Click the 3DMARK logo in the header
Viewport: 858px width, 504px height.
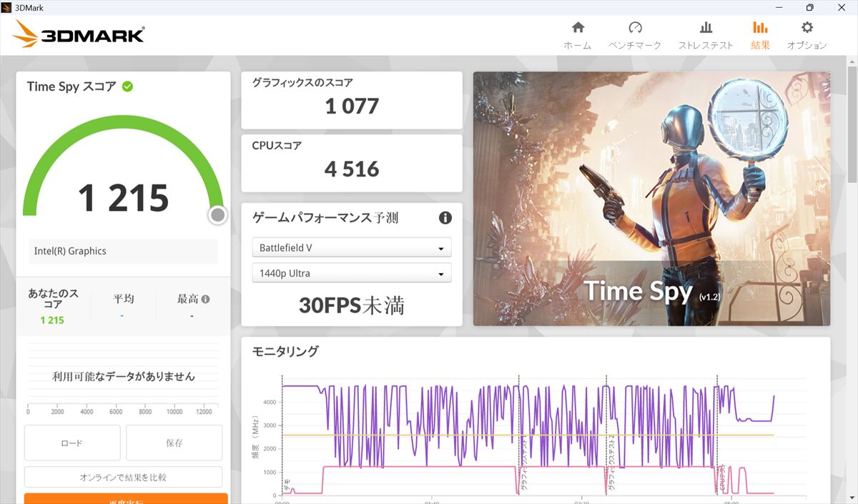[x=79, y=35]
